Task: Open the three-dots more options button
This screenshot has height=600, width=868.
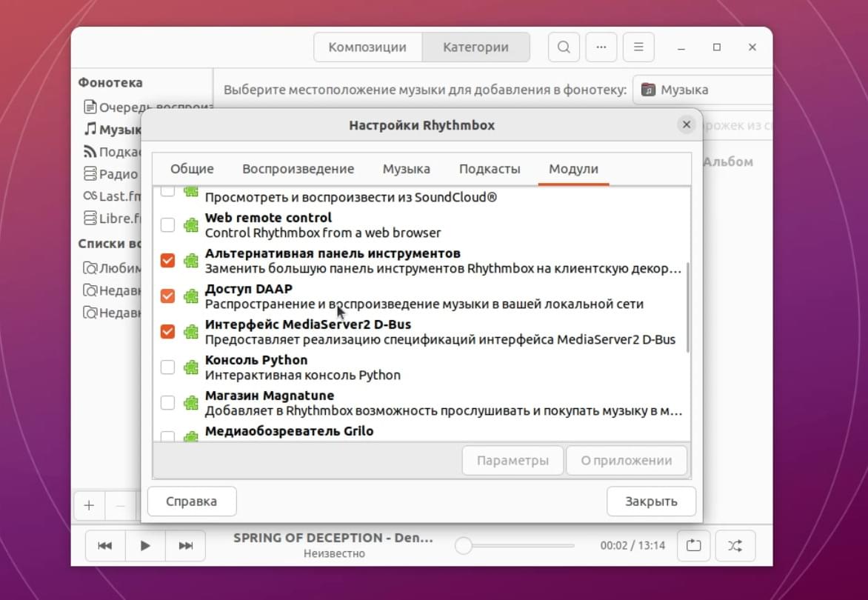Action: coord(601,47)
